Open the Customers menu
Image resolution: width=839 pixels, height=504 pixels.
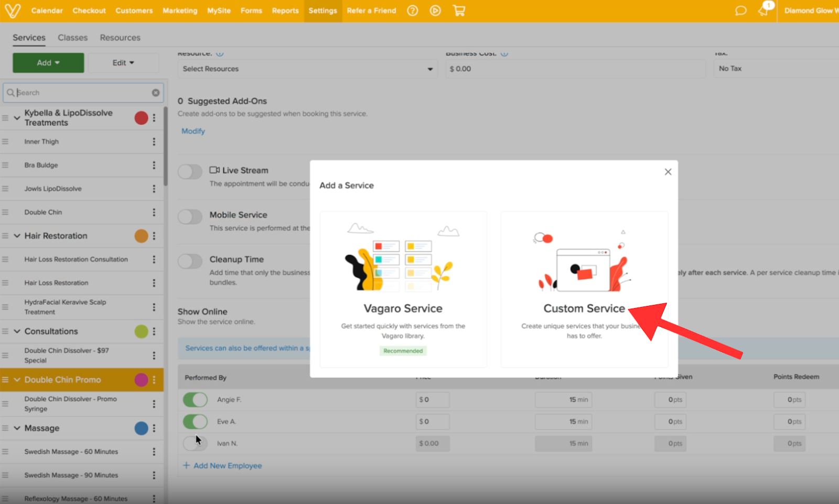click(134, 10)
